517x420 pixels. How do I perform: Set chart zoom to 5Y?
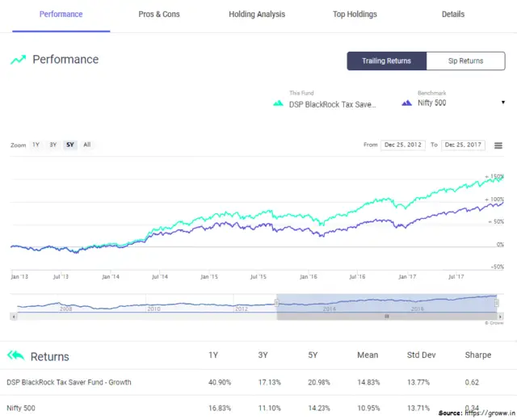(x=70, y=145)
